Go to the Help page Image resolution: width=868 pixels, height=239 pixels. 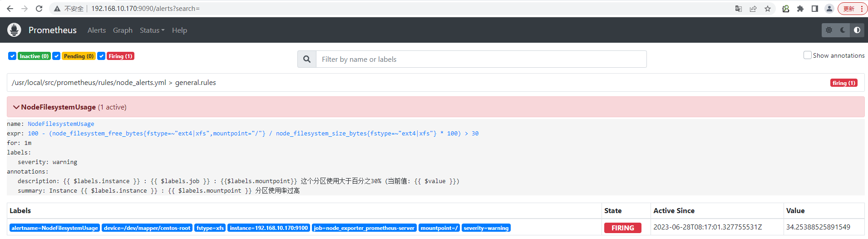click(179, 30)
